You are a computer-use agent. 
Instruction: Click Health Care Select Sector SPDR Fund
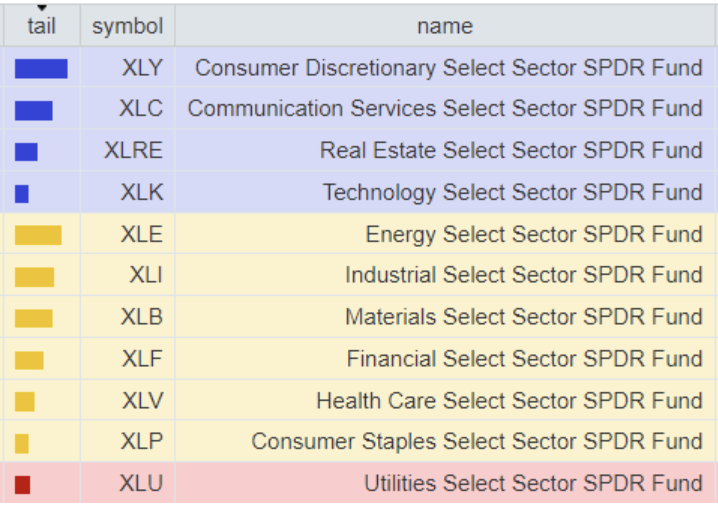[510, 400]
